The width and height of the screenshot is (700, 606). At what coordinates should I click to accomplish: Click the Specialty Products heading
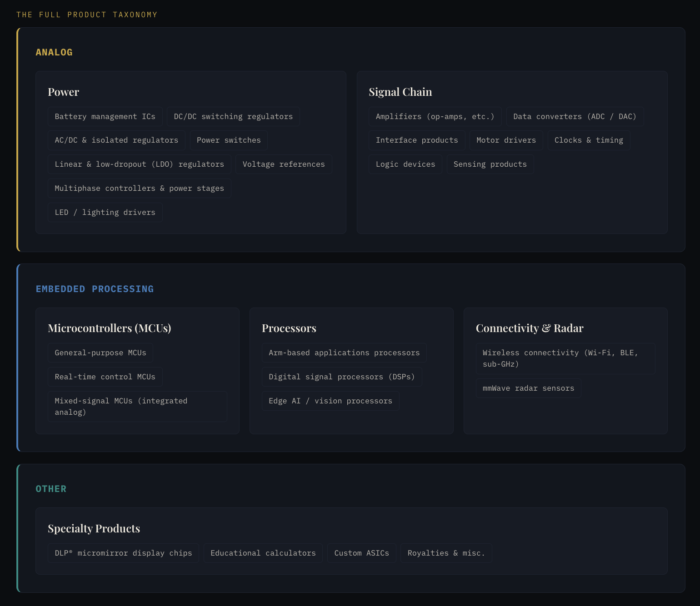(94, 529)
